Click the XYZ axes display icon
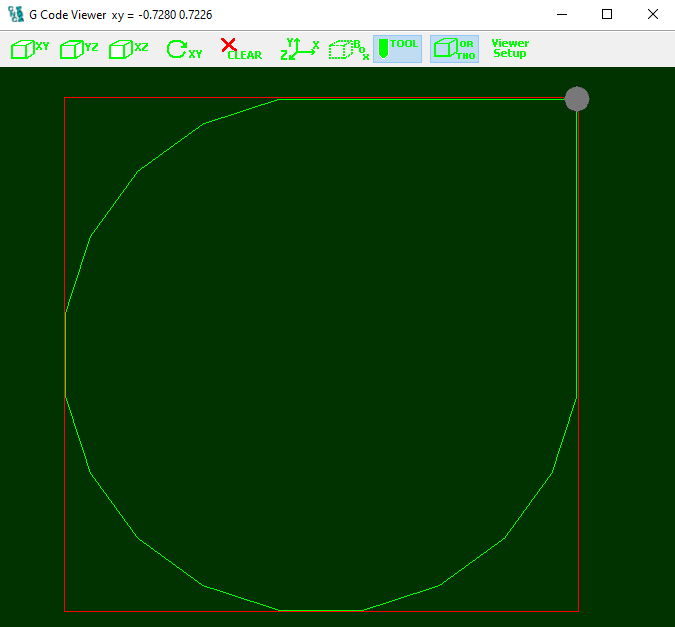 point(299,49)
